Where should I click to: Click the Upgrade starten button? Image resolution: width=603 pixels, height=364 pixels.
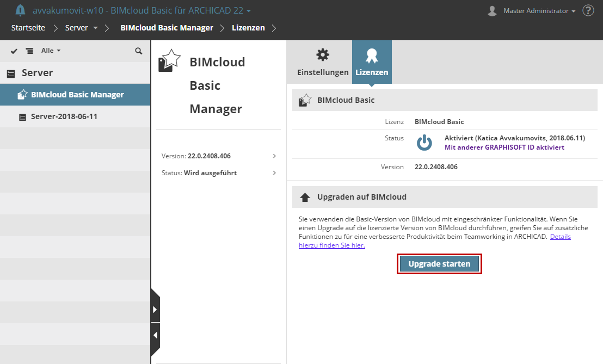pyautogui.click(x=439, y=263)
